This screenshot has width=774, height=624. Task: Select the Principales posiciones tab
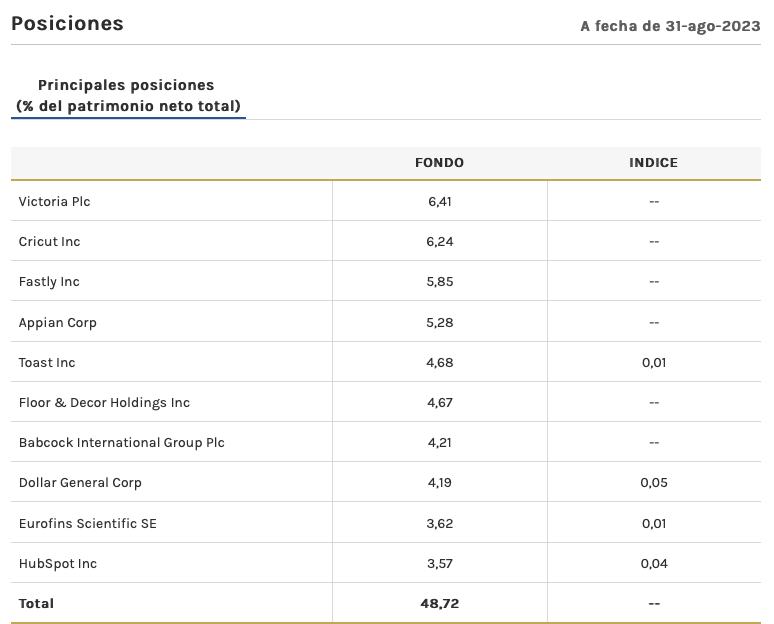point(127,95)
